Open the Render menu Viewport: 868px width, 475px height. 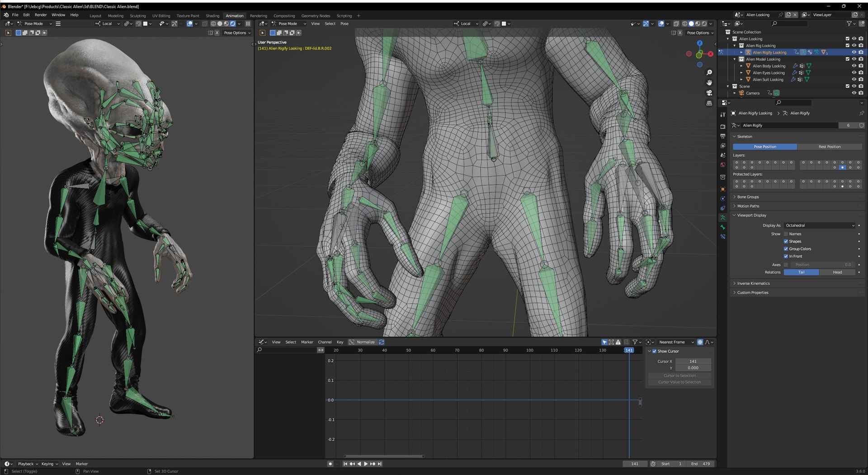41,15
